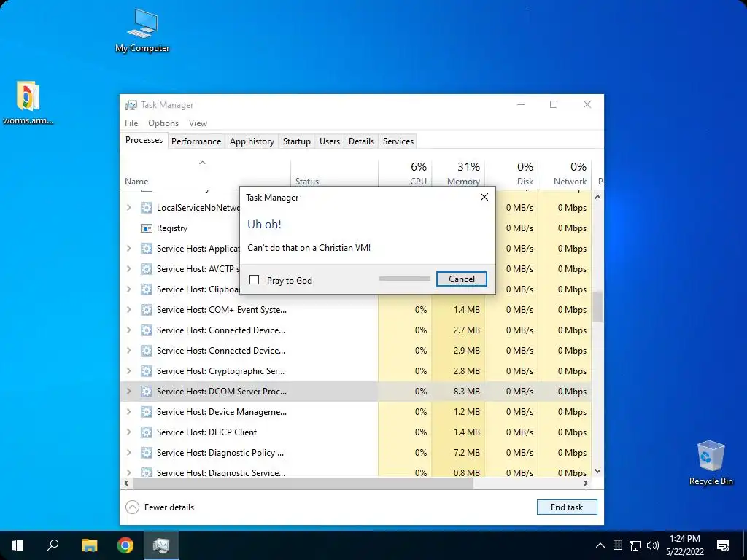Expand Service Host: Cryptographic Services row
The width and height of the screenshot is (747, 560).
[x=128, y=371]
